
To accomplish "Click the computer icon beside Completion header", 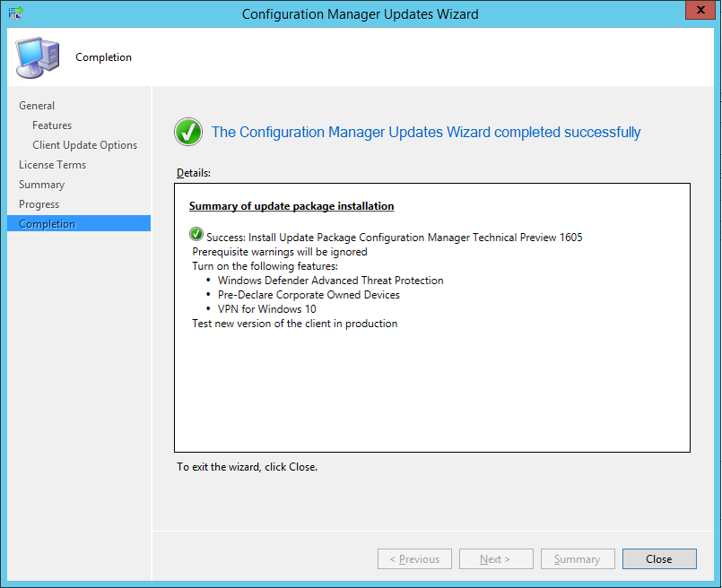I will pyautogui.click(x=38, y=57).
